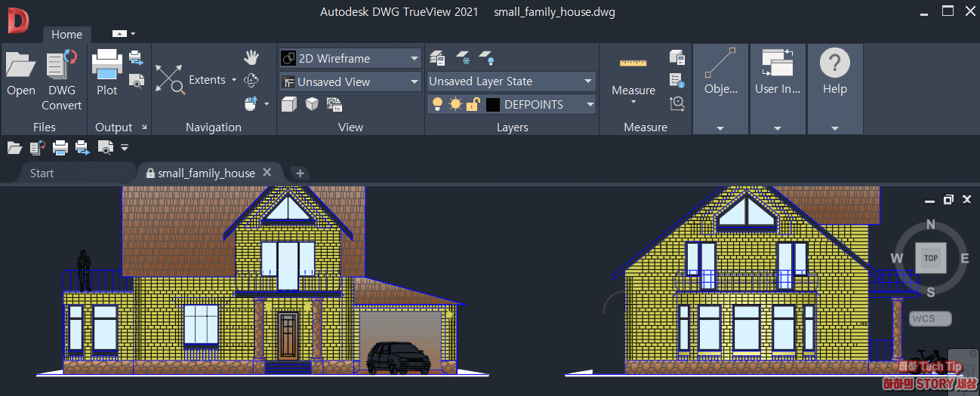
Task: Open the Output panel dialog launcher arrow
Action: click(x=145, y=127)
